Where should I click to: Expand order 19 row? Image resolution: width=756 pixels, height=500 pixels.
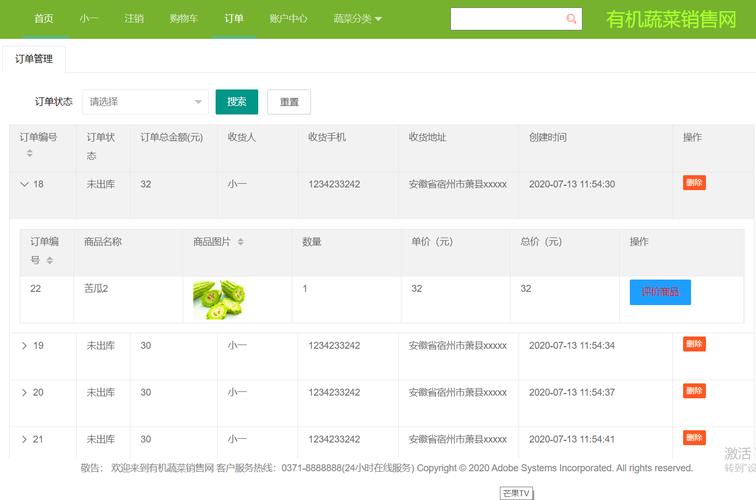pyautogui.click(x=24, y=346)
